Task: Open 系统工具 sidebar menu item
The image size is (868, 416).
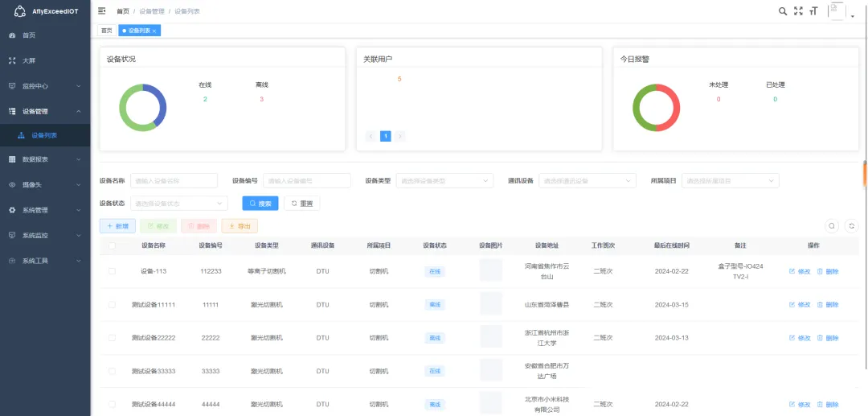Action: point(45,261)
